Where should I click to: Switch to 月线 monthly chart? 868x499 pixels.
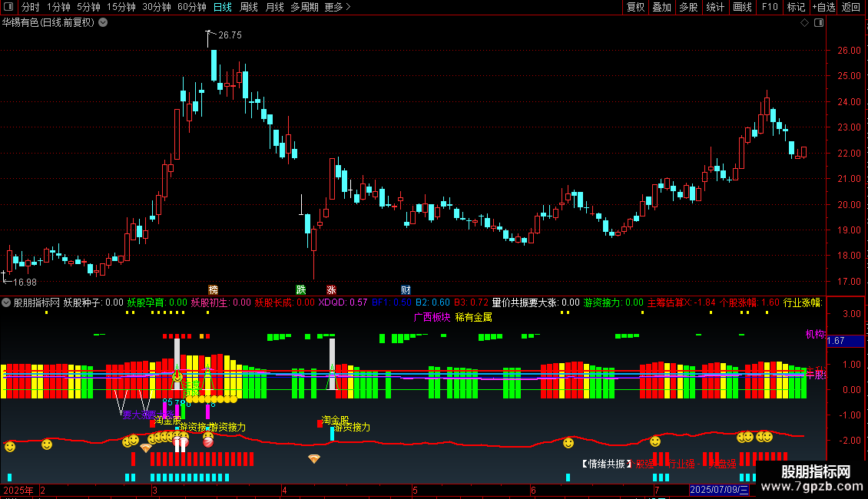click(x=274, y=7)
